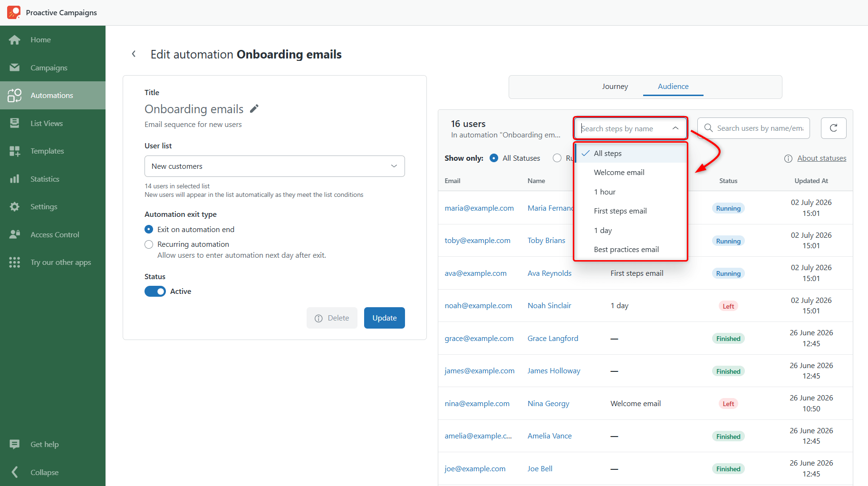Collapse the sidebar with the chevron icon
This screenshot has width=868, height=486.
coord(15,472)
